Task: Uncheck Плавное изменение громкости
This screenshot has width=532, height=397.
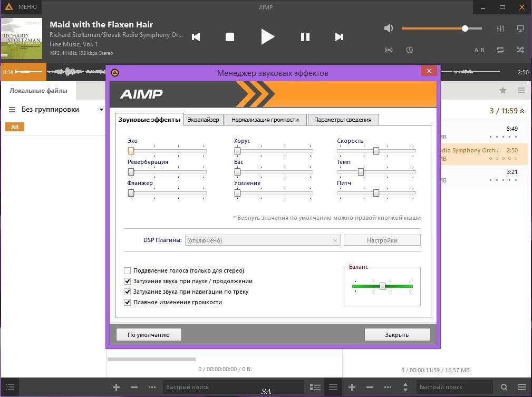Action: [x=127, y=302]
